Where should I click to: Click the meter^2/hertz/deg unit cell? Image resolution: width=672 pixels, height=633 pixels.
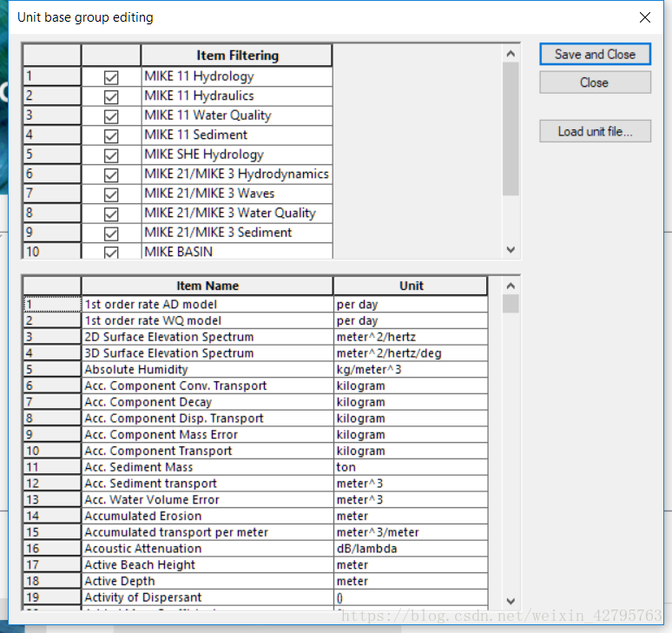pos(411,353)
